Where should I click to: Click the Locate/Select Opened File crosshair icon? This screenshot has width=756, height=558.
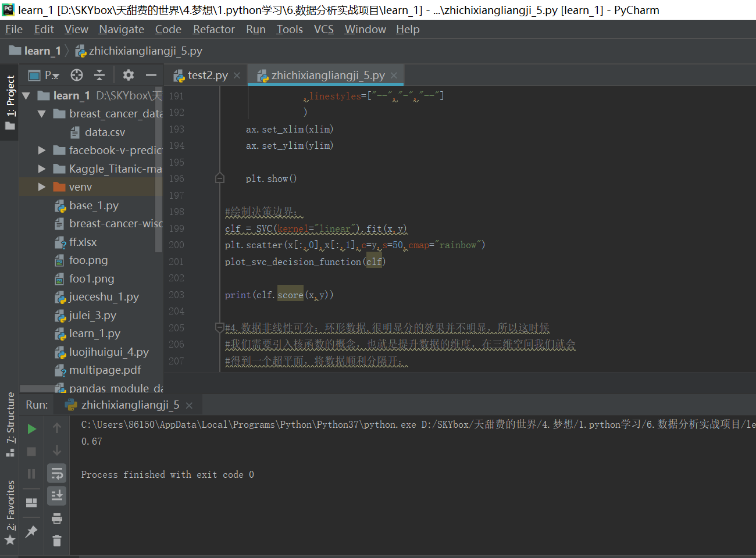pyautogui.click(x=76, y=75)
